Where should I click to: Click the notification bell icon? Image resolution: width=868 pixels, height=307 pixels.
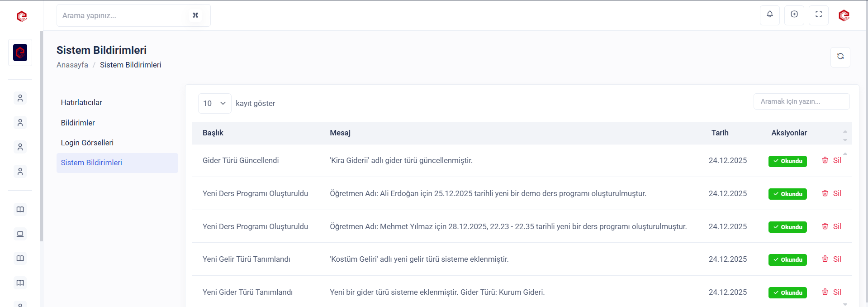click(x=769, y=15)
